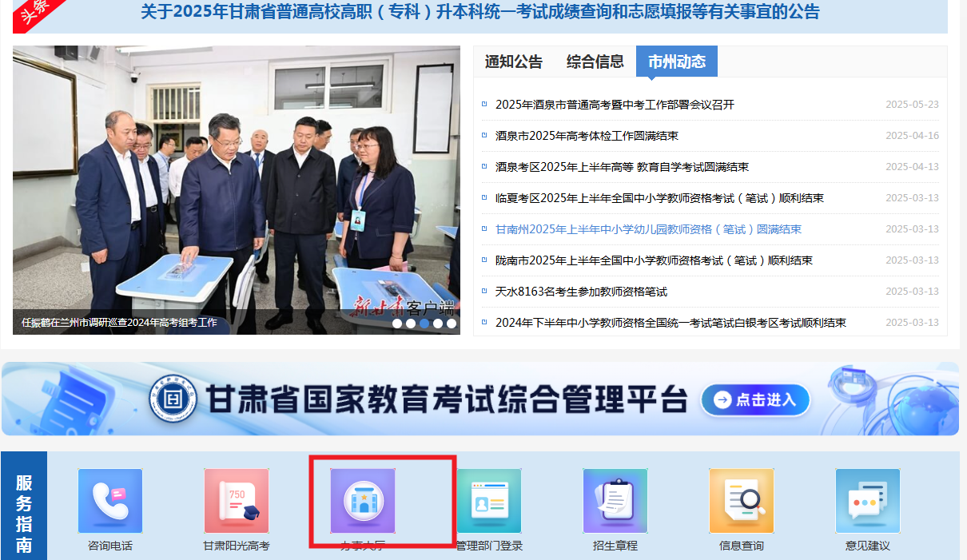967x560 pixels.
Task: Open 2025年酒泉市普通高考暨中考工作部署会议召开 article
Action: click(x=615, y=105)
